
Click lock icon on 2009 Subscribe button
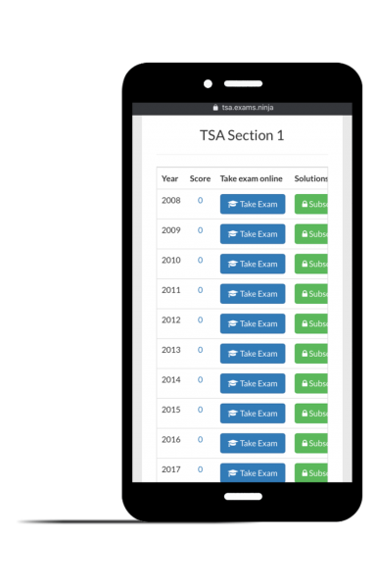click(305, 234)
